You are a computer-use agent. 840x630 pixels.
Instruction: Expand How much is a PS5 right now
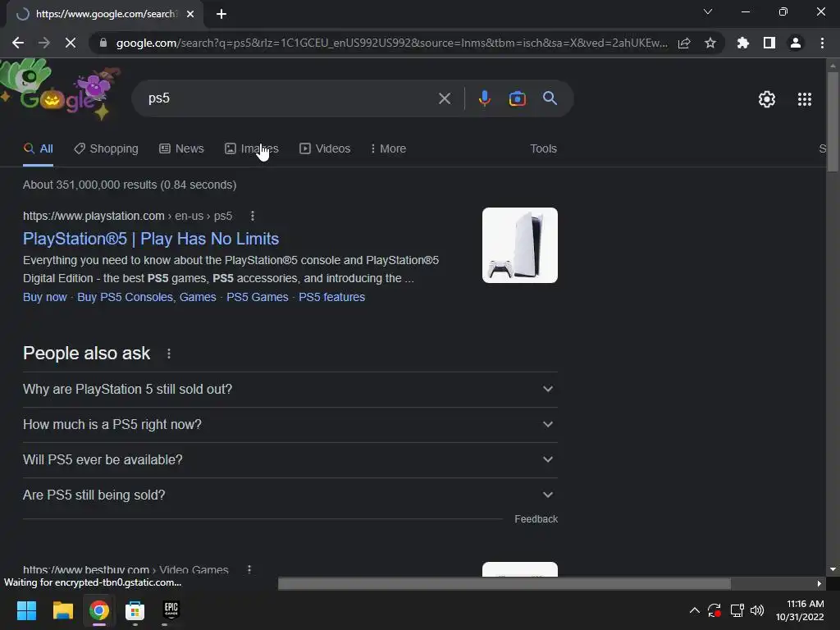(290, 425)
